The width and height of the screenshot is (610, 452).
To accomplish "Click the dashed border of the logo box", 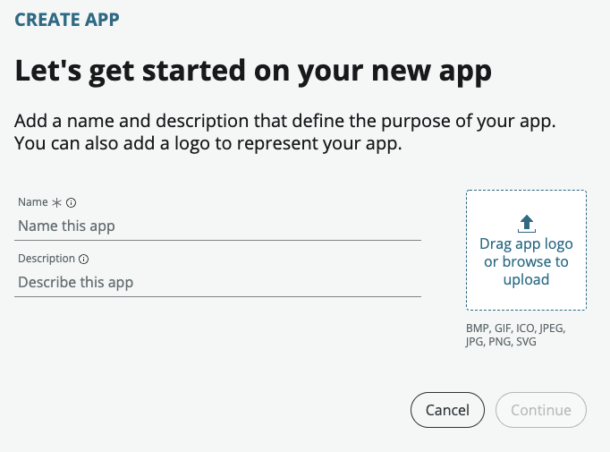I will point(466,250).
